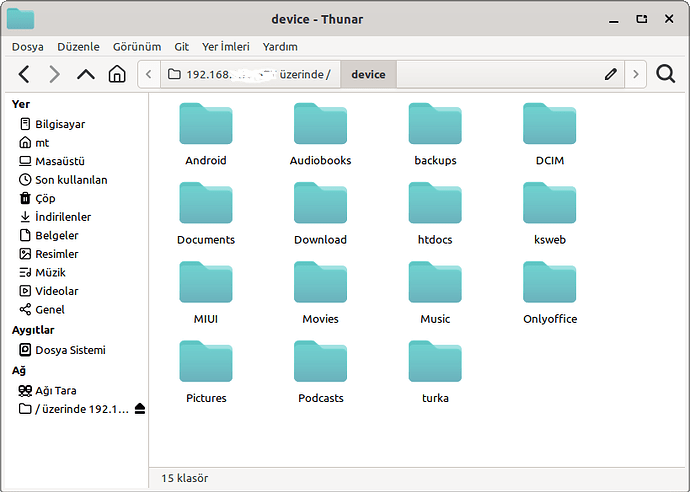690x492 pixels.
Task: Select the Onlyoffice folder
Action: point(549,293)
